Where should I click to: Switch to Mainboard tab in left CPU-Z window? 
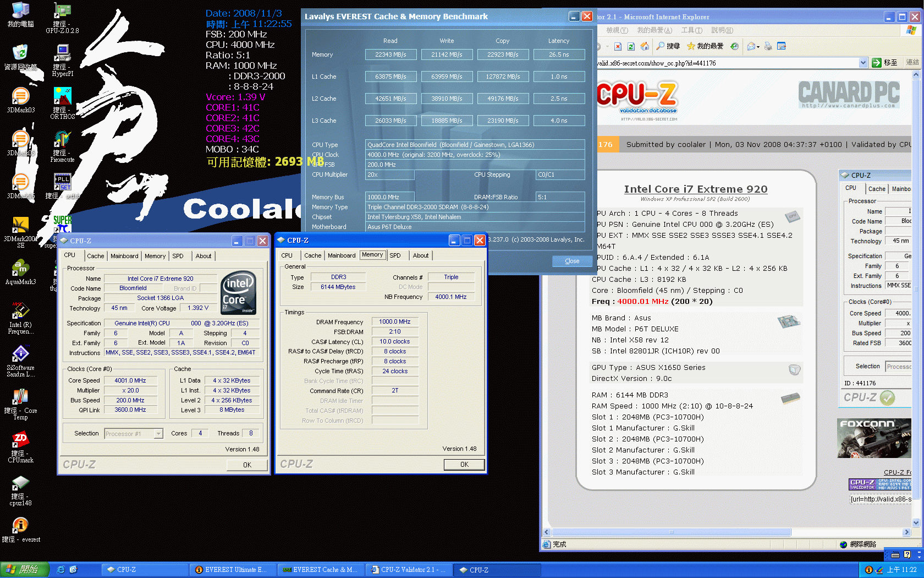[x=124, y=256]
